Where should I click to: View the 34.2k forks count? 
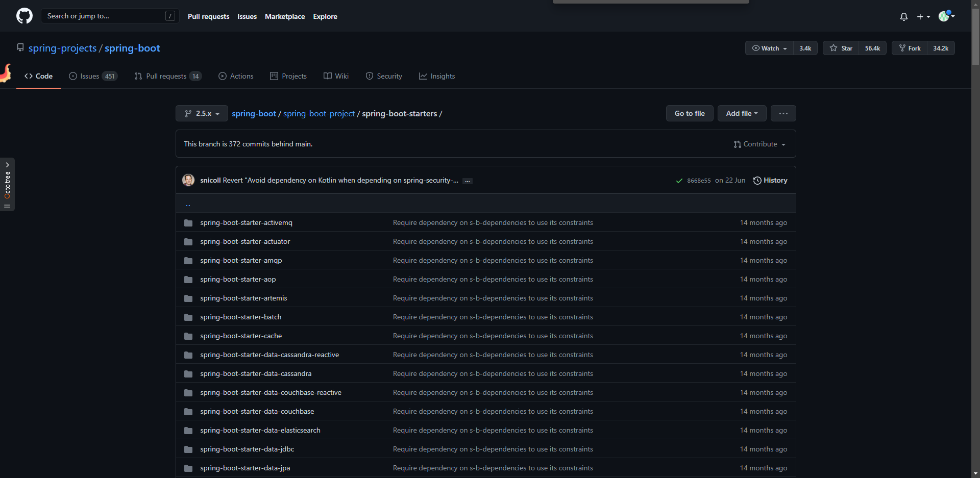[941, 48]
